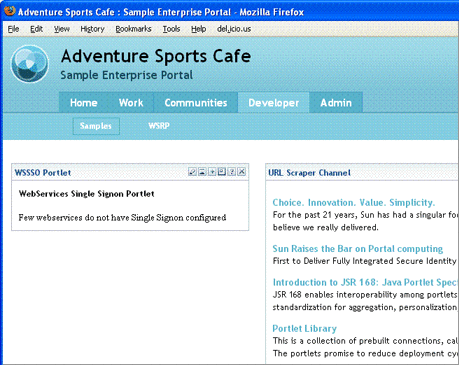459x365 pixels.
Task: Remove the WSSSO Portlet with X icon
Action: 242,172
